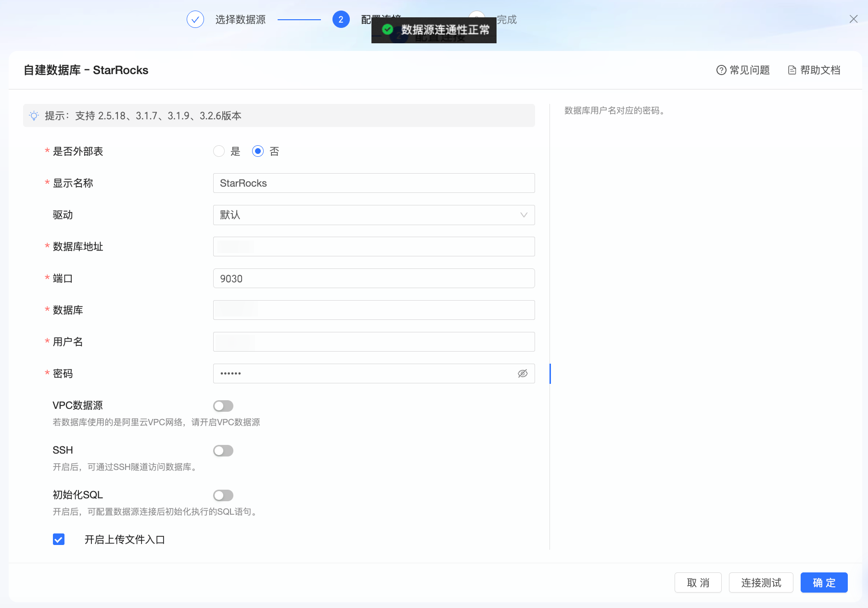
Task: Click the 常见问题 question-mark icon
Action: tap(721, 70)
